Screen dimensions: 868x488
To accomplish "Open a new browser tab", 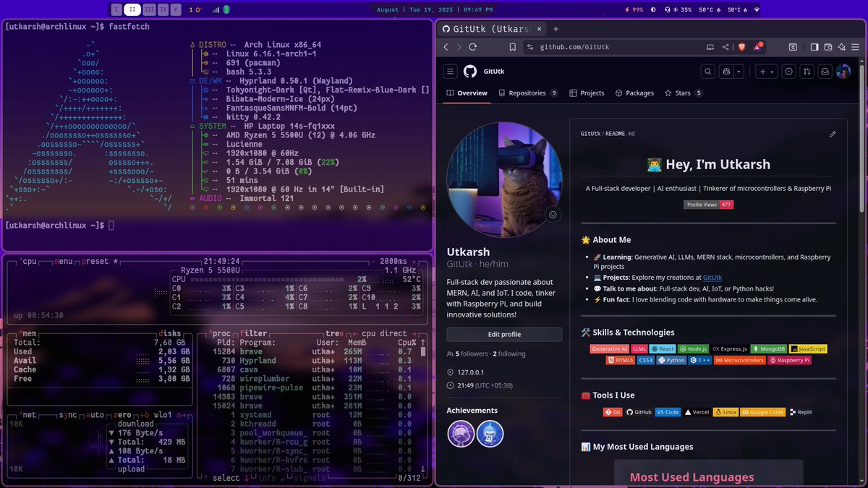I will [556, 29].
